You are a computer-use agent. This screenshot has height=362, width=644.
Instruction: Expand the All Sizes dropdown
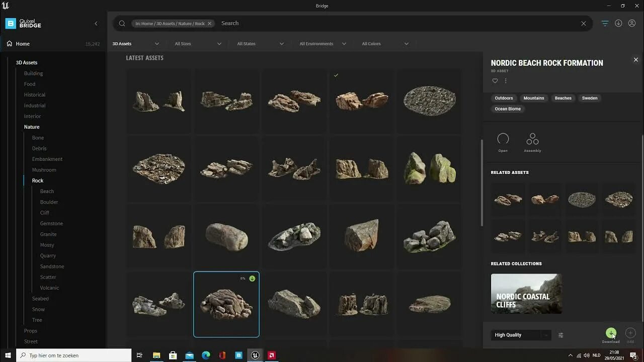[198, 44]
